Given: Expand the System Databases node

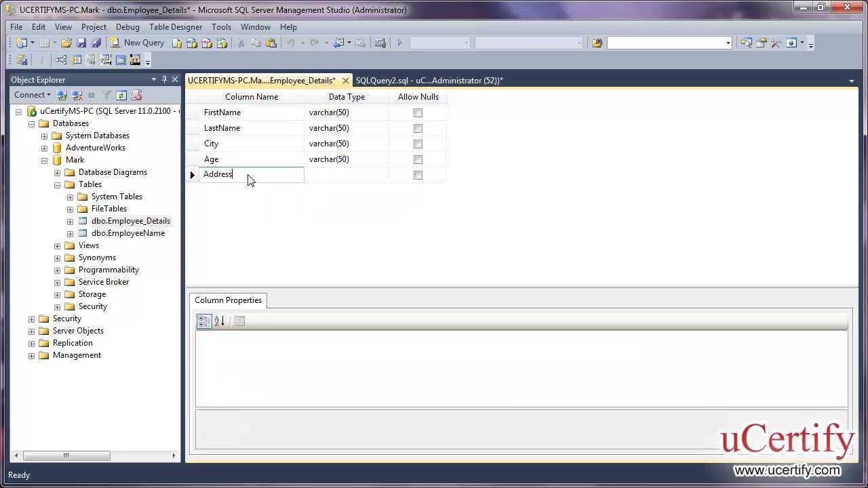Looking at the screenshot, I should 44,136.
